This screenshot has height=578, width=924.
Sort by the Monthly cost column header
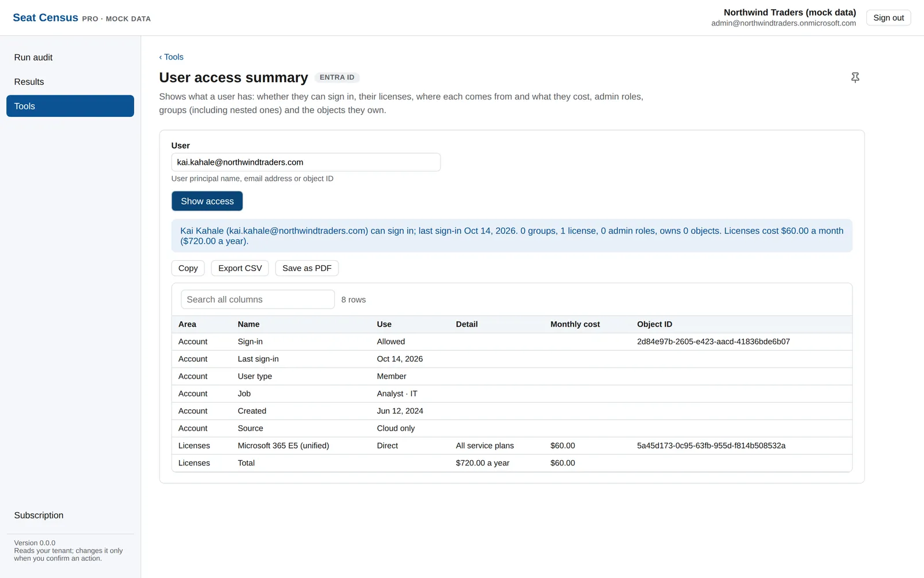coord(575,324)
